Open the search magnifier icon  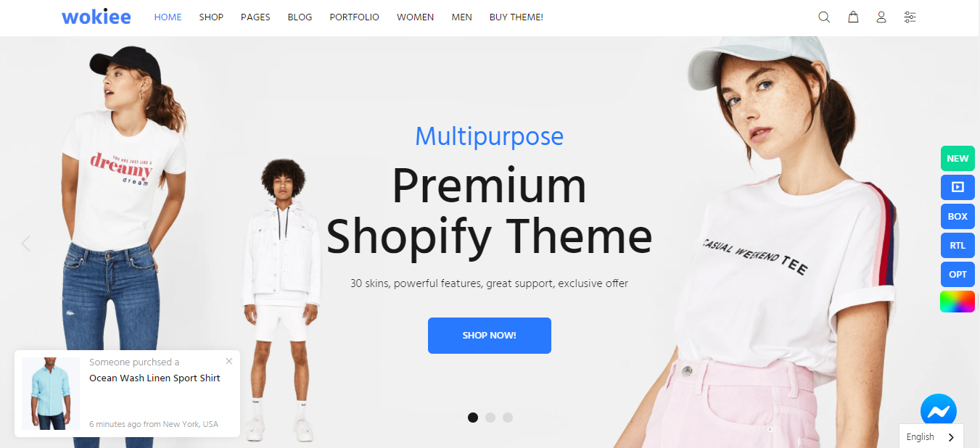click(824, 17)
